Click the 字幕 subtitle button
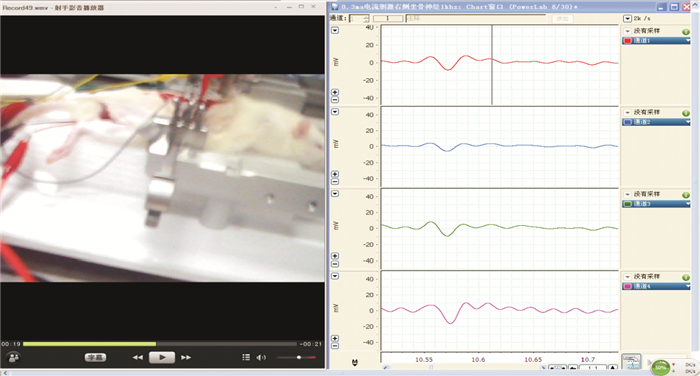The width and height of the screenshot is (700, 376). click(95, 357)
